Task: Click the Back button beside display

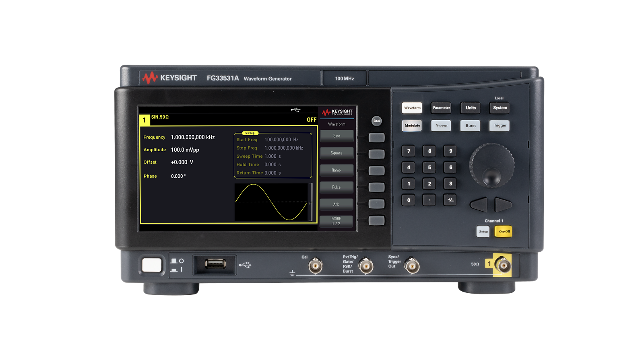Action: point(377,121)
